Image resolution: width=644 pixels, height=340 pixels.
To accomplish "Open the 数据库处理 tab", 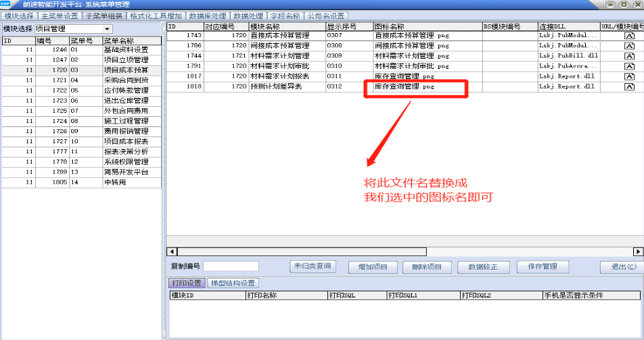I will click(x=208, y=16).
